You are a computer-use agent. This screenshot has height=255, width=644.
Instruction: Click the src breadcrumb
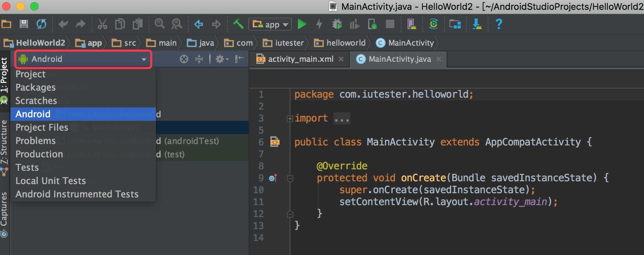tap(124, 43)
